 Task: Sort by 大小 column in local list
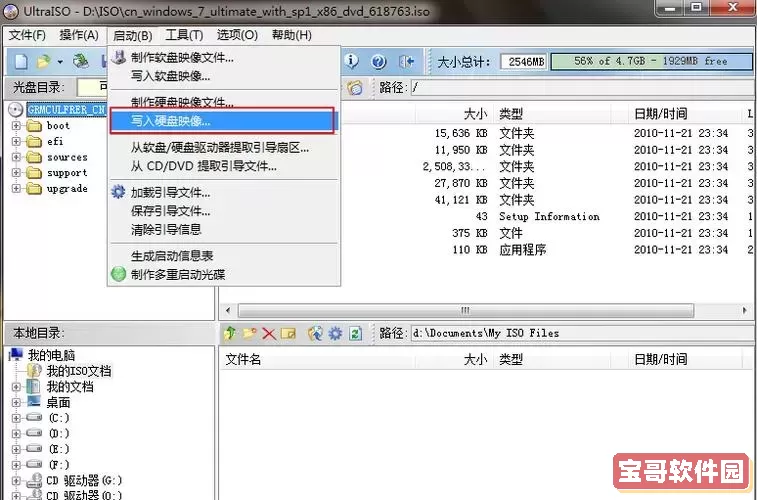(475, 360)
